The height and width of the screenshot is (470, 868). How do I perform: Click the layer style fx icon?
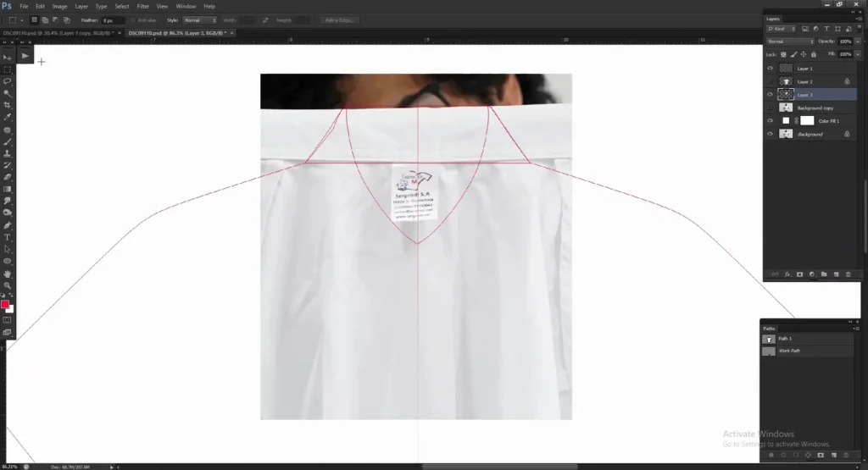[787, 274]
